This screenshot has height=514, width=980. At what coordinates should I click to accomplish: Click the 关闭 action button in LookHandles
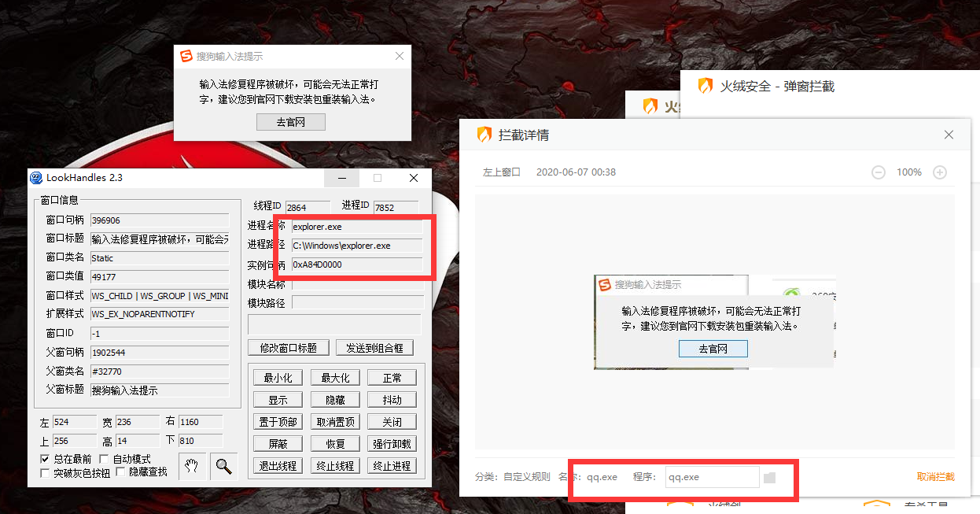point(392,422)
